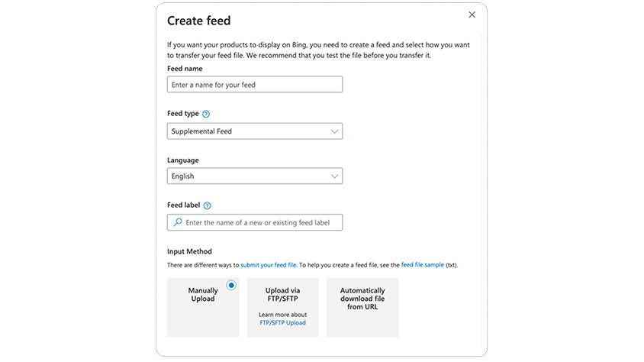This screenshot has width=644, height=362.
Task: Click the Feed name input field
Action: click(x=254, y=85)
